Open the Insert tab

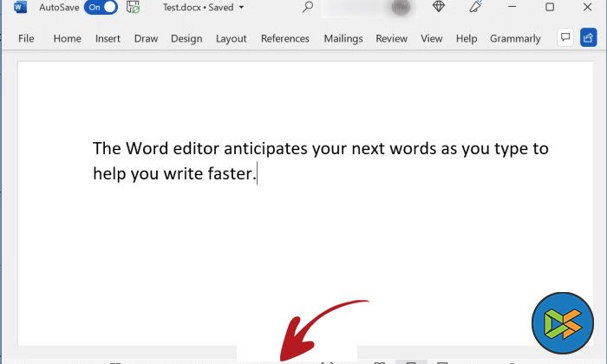[x=108, y=38]
